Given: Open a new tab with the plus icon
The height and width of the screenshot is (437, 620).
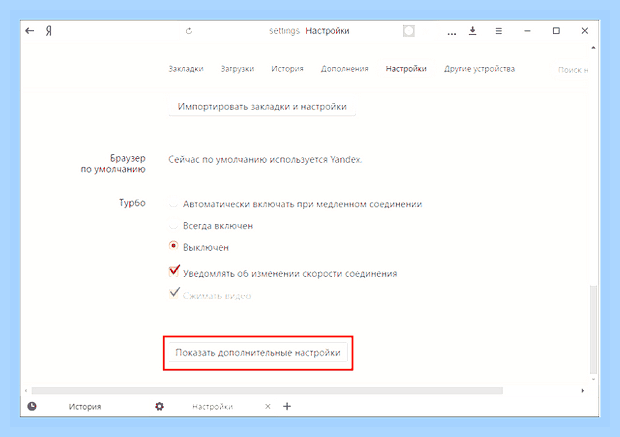Looking at the screenshot, I should click(x=287, y=406).
